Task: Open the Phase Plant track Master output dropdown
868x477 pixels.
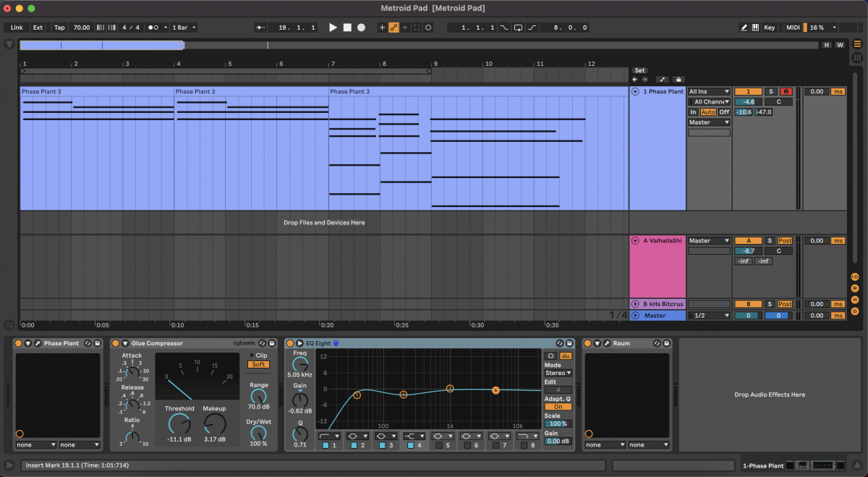Action: coord(709,122)
